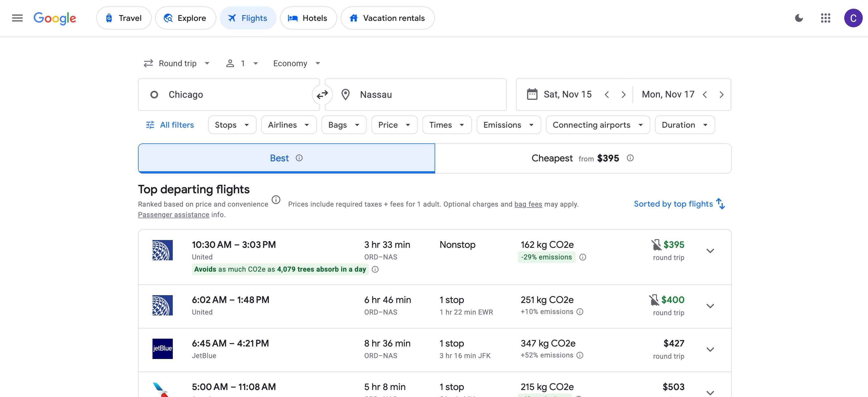Open the account avatar C
This screenshot has height=397, width=868.
(x=853, y=18)
